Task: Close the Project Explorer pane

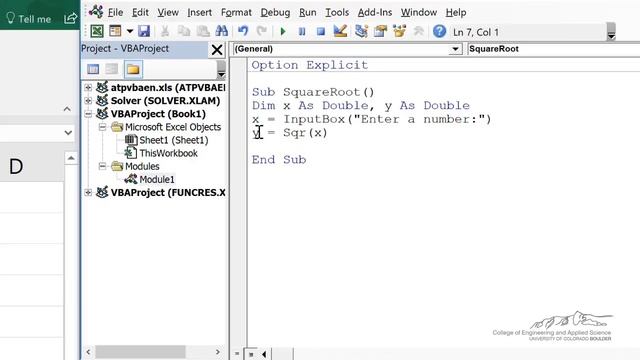Action: point(217,50)
